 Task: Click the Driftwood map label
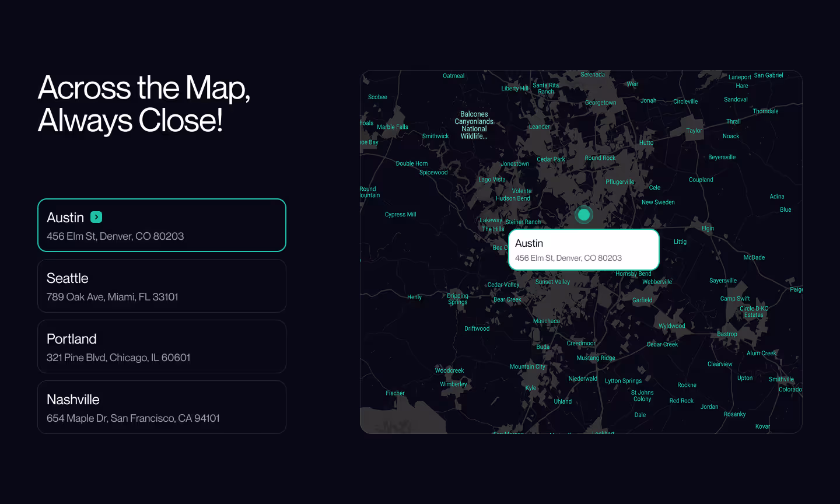pyautogui.click(x=477, y=329)
